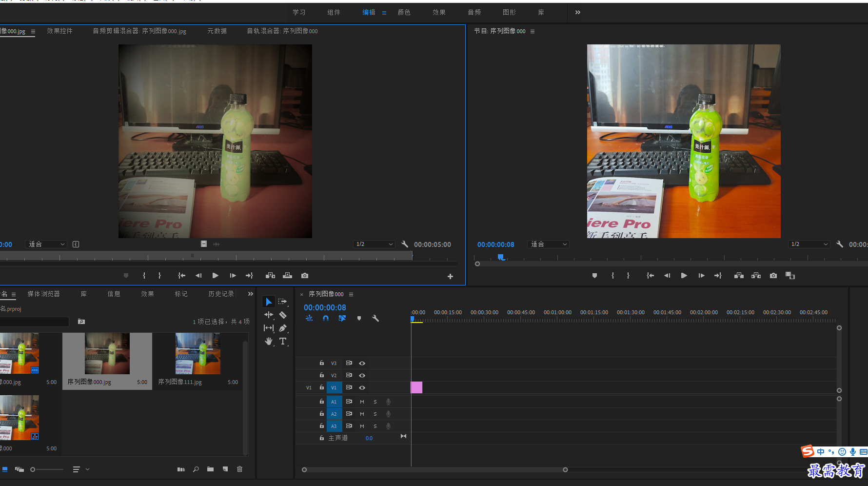Export frame from the program monitor
This screenshot has width=868, height=486.
773,276
